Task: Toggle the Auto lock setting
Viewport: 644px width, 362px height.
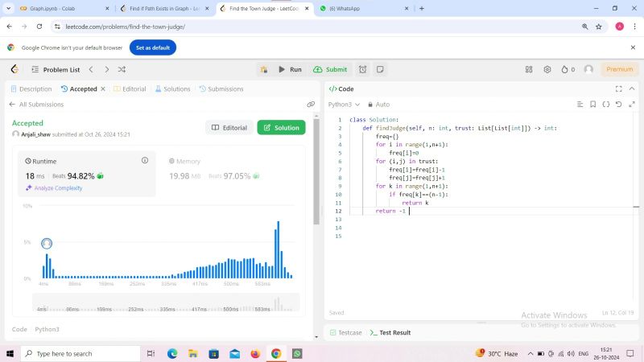Action: (378, 105)
